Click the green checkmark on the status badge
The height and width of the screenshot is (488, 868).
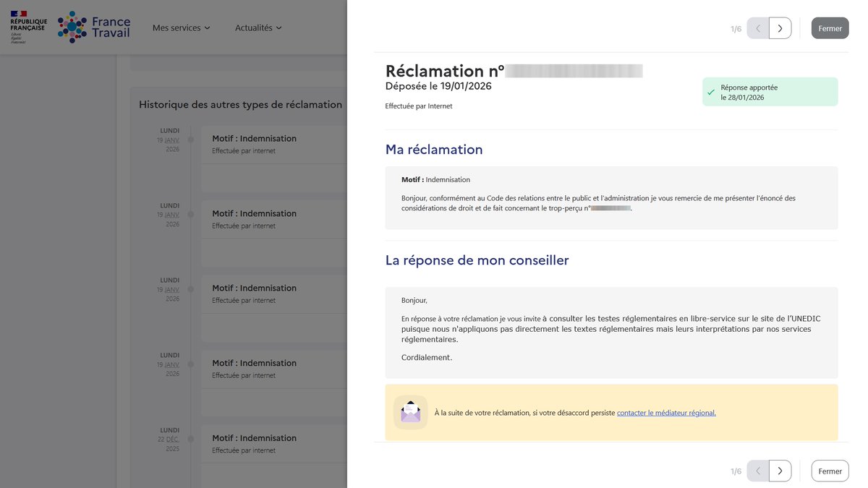tap(711, 92)
